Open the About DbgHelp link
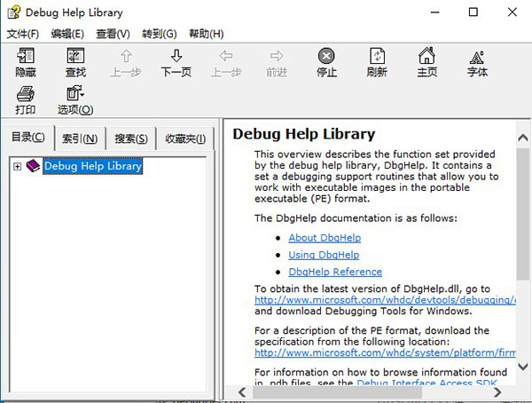532x403 pixels. tap(325, 238)
